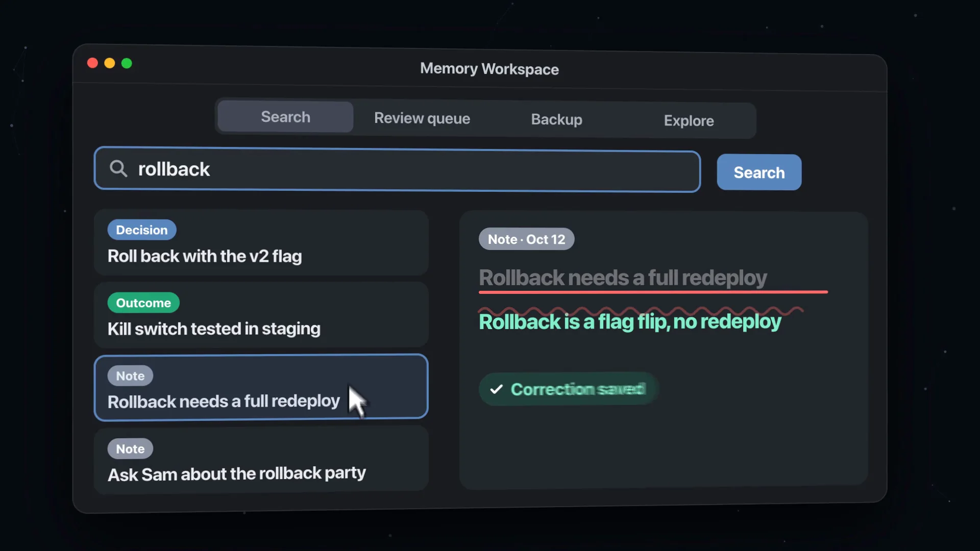
Task: Open the Backup tab
Action: 556,119
